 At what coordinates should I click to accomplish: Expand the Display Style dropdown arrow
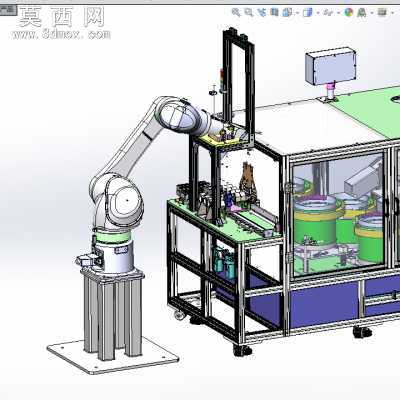point(318,13)
